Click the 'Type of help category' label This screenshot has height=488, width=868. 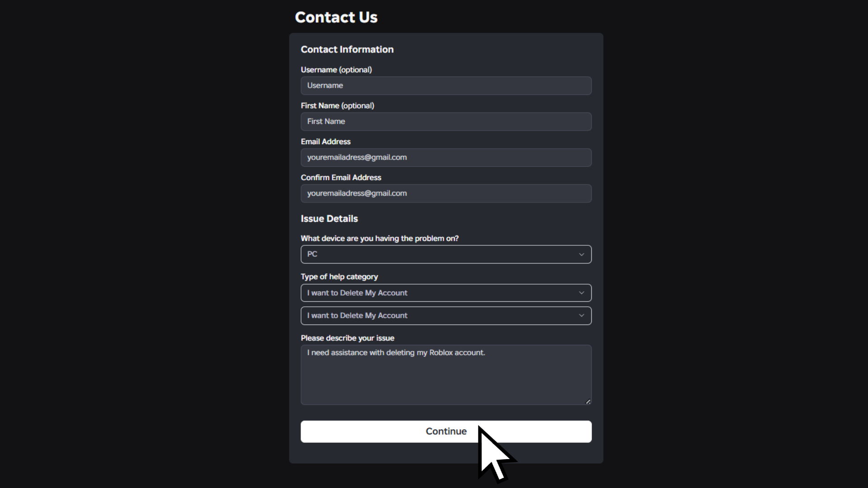339,277
